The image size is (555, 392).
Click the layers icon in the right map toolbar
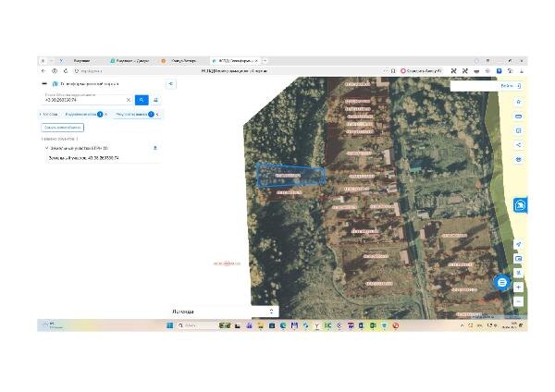coord(519,160)
